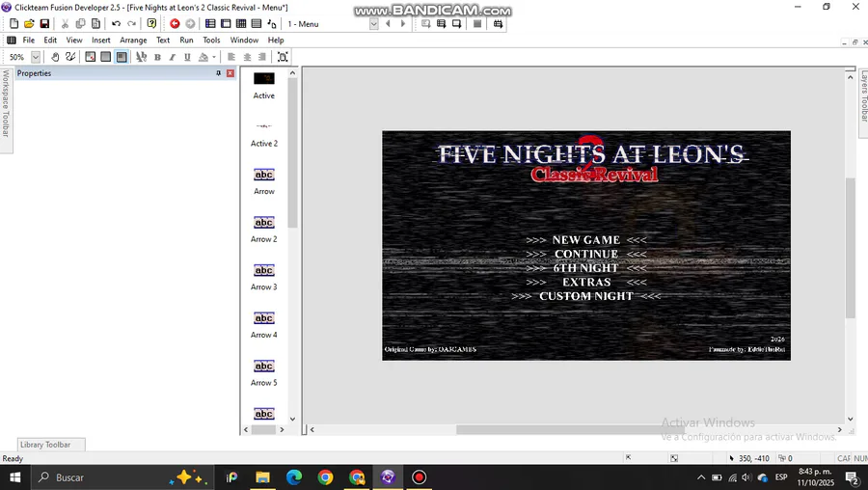
Task: Open the text color dropdown arrow
Action: pyautogui.click(x=214, y=57)
